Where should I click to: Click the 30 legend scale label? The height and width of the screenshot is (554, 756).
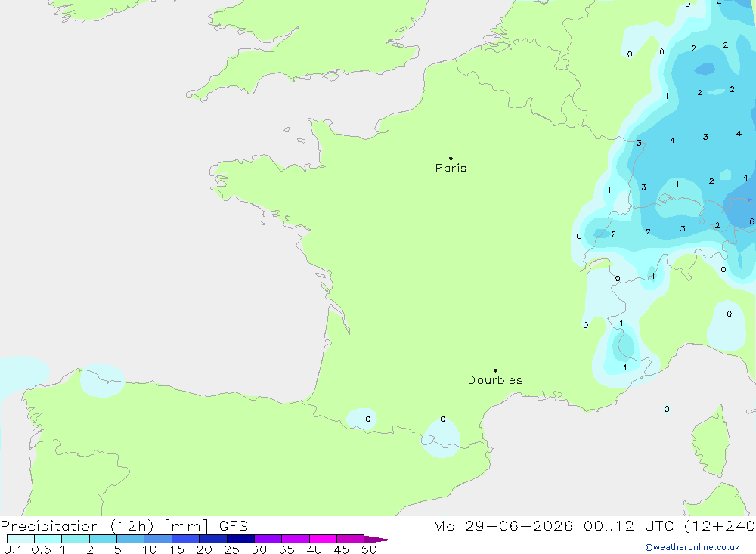point(259,549)
